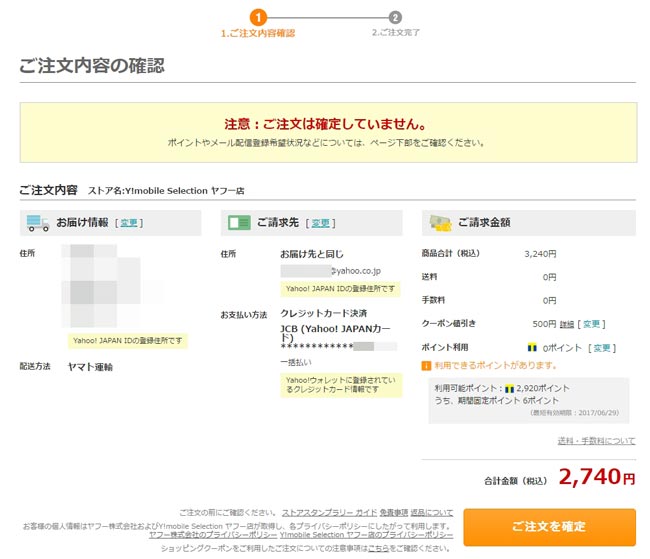Click JCB (Yahoo! JAPANカード) text
This screenshot has height=559, width=650.
click(x=335, y=333)
